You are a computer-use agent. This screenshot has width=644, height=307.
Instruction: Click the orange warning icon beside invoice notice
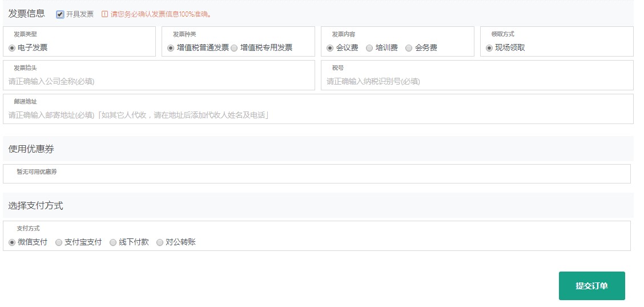(x=104, y=14)
